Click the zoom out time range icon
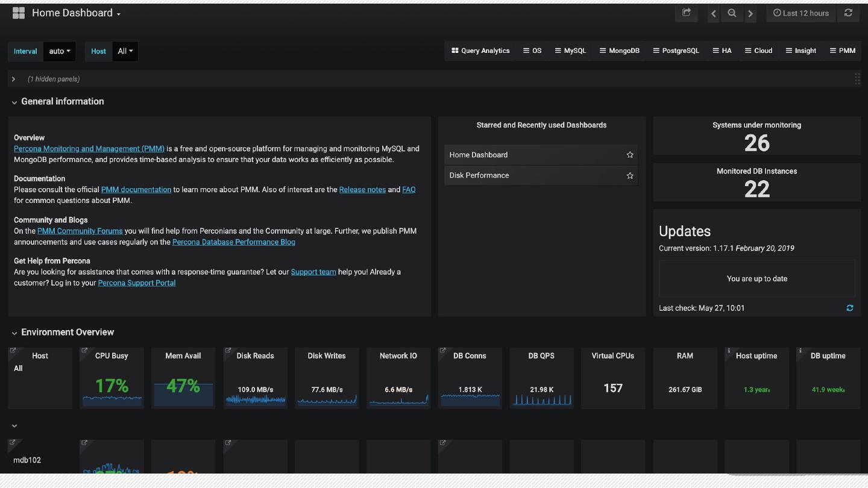The image size is (868, 488). [x=732, y=13]
